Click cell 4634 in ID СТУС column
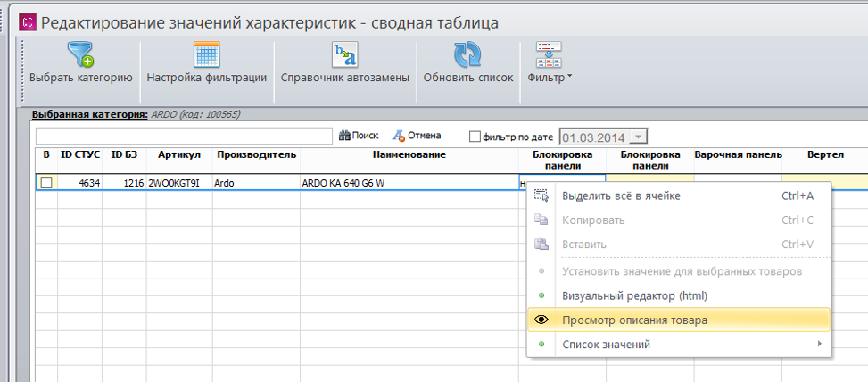 80,182
